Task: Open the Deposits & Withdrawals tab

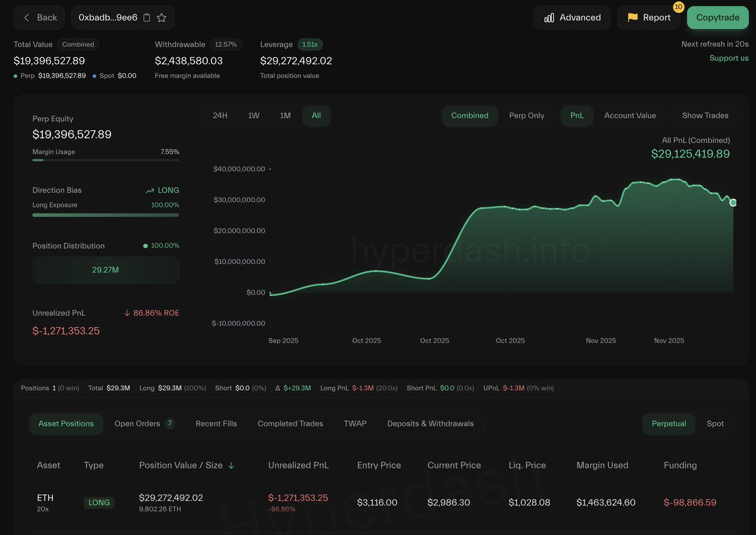Action: click(x=430, y=423)
